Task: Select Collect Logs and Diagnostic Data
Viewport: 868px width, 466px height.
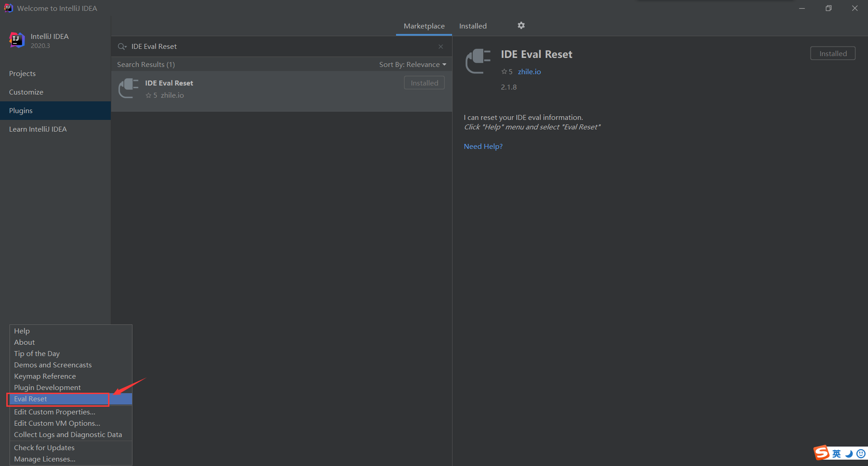Action: [x=71, y=435]
